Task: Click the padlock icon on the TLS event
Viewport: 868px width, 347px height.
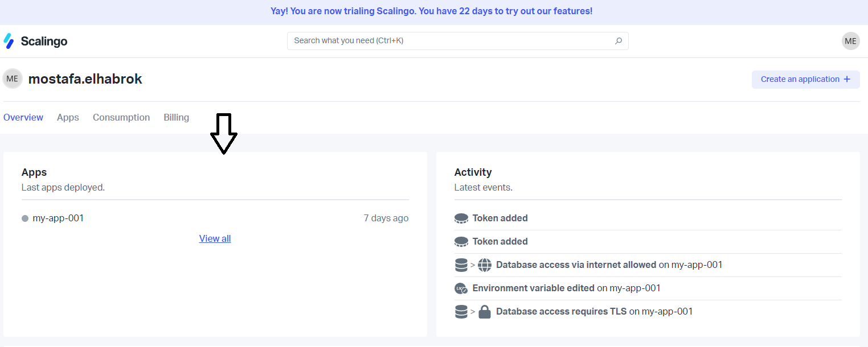Action: tap(485, 311)
